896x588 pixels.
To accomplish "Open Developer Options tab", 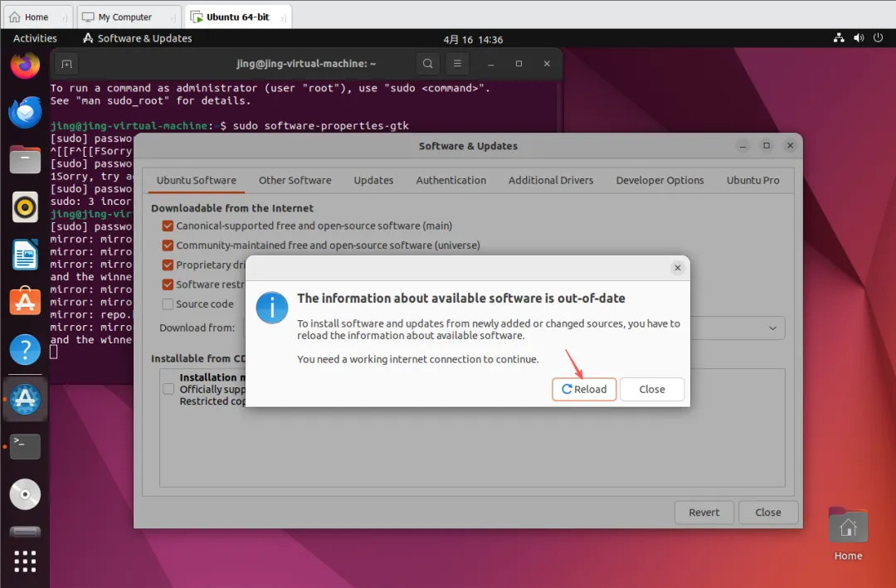I will click(x=660, y=180).
